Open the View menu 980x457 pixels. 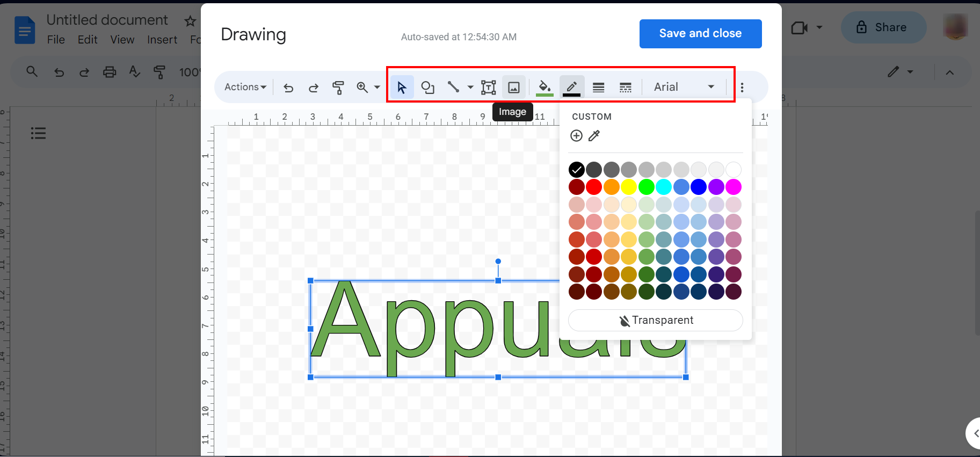(x=122, y=40)
